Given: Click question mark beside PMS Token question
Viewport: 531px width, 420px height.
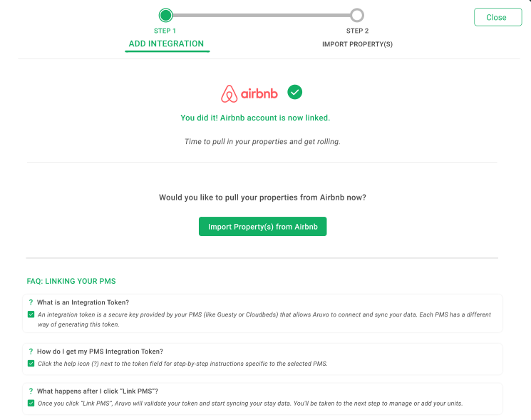Looking at the screenshot, I should point(31,352).
